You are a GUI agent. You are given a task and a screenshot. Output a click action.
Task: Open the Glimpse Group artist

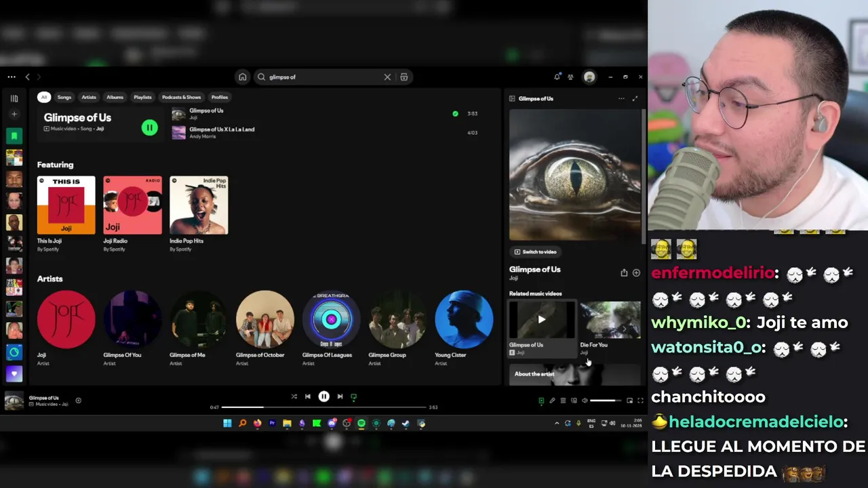point(397,329)
